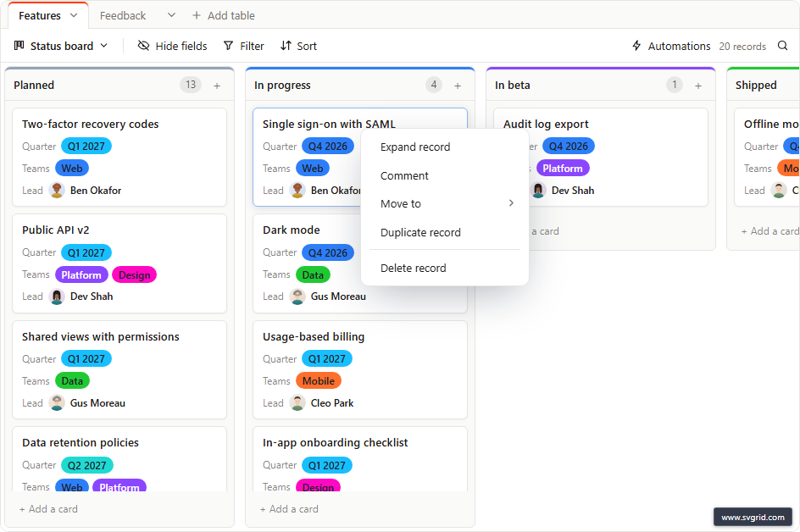Open Usage-based billing card title
The image size is (800, 532).
click(x=314, y=336)
